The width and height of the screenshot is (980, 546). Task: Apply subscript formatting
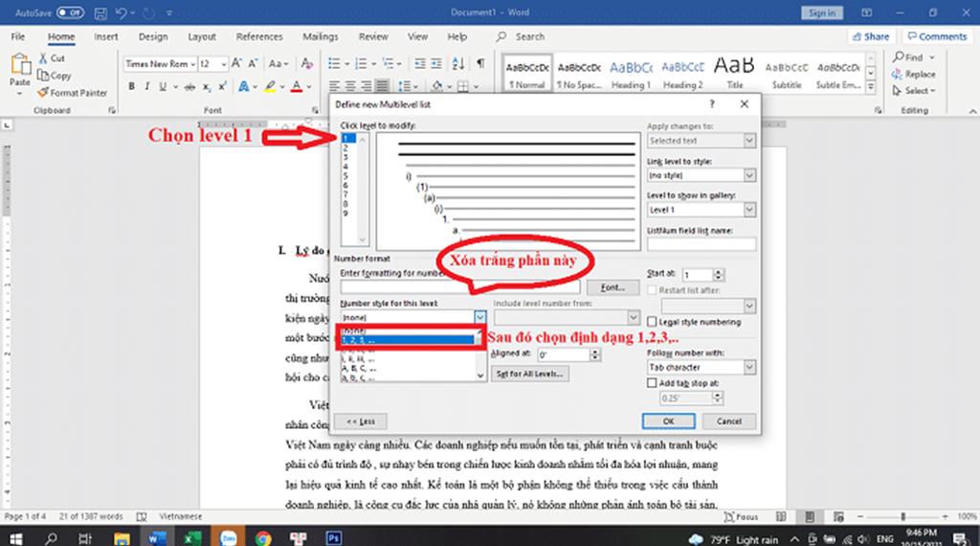[207, 87]
